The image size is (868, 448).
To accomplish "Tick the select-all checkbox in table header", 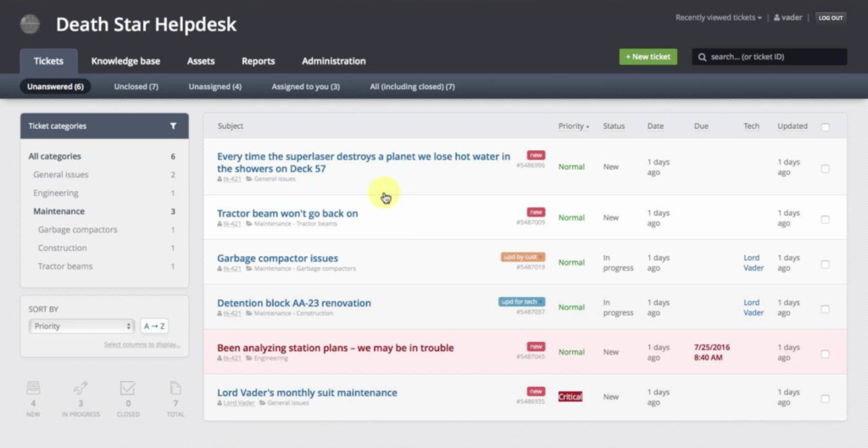I will 825,127.
